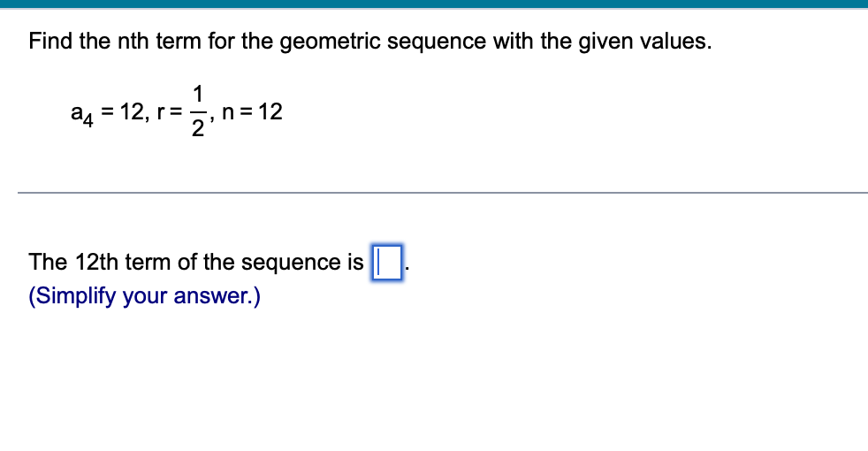Click the teal header bar at top
868x451 pixels.
coord(434,4)
